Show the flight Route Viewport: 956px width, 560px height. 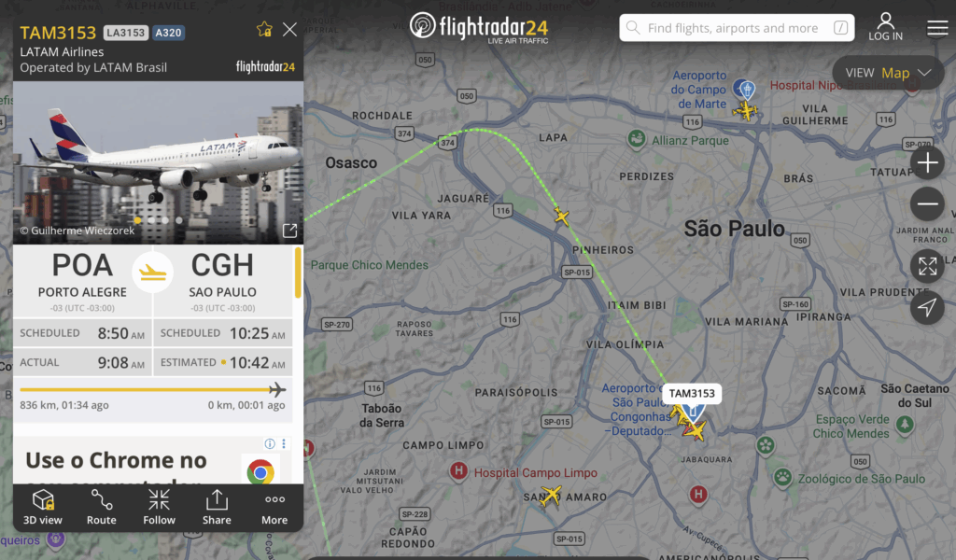[x=101, y=507]
